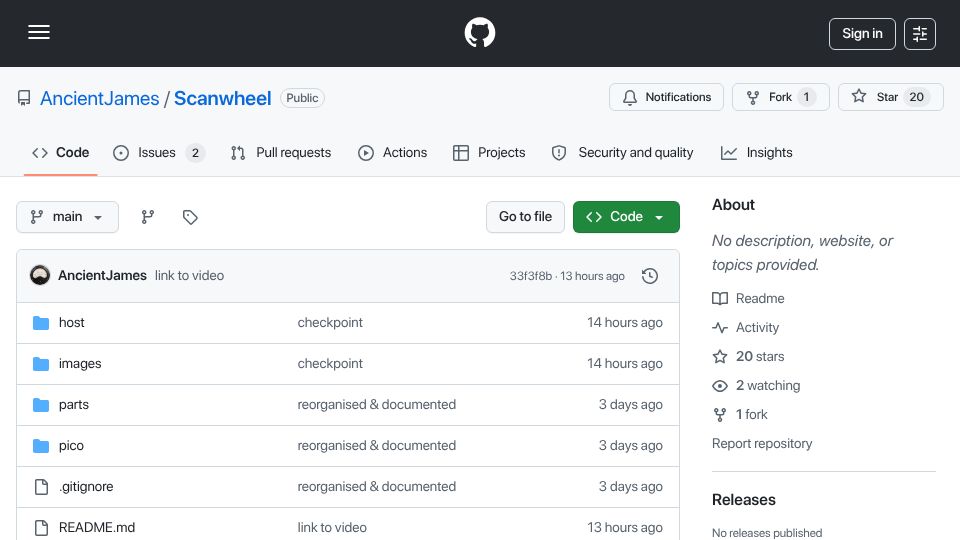Open the host folder
The height and width of the screenshot is (540, 960).
(72, 323)
